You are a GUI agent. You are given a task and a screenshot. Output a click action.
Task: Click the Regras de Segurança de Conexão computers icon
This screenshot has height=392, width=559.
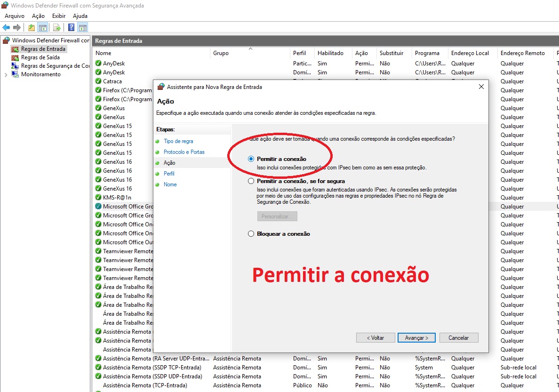(15, 66)
